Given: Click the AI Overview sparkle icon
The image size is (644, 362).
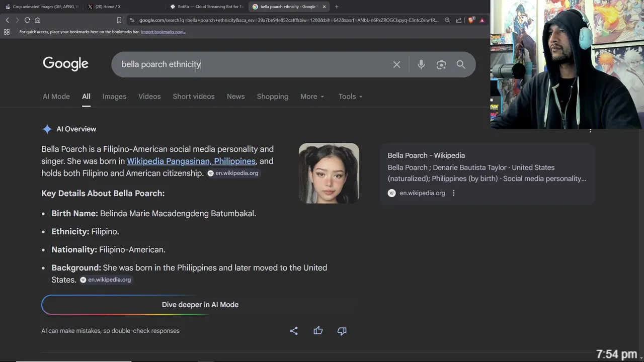Looking at the screenshot, I should click(x=47, y=129).
